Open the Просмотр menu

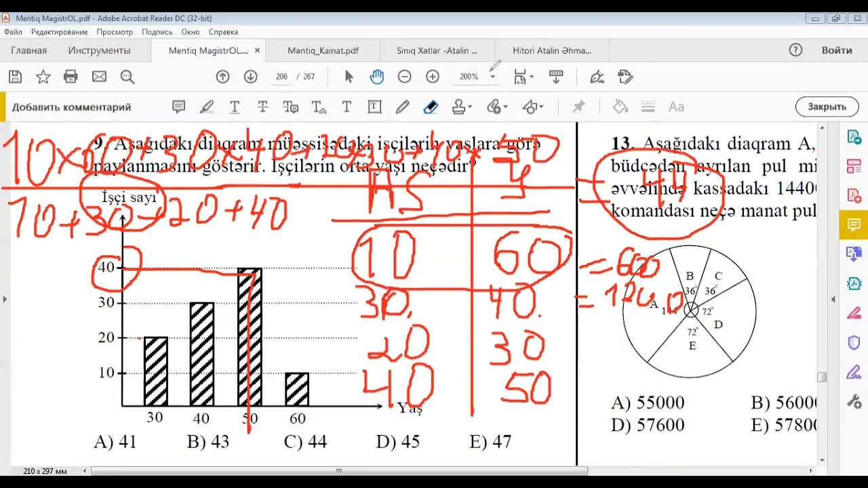tap(115, 32)
